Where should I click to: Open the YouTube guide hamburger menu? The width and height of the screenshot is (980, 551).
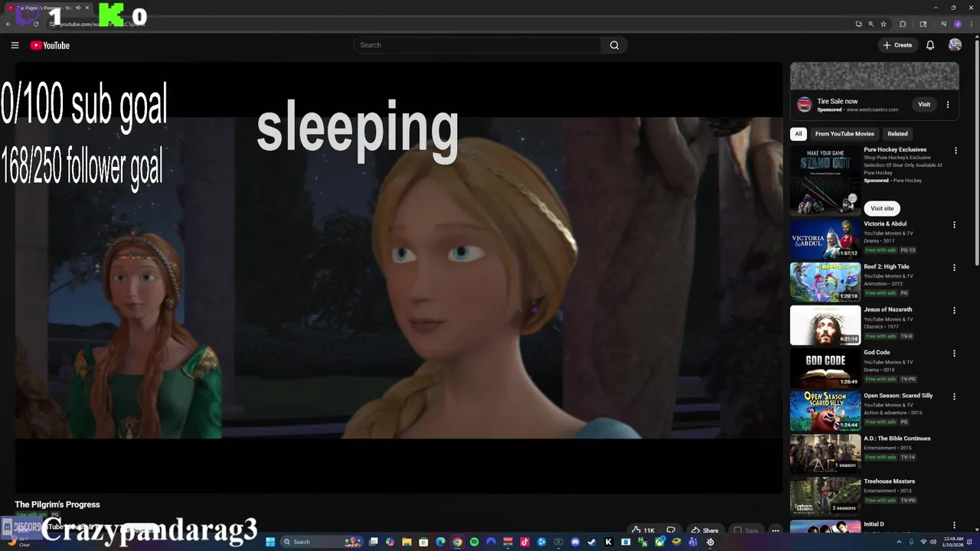(x=15, y=45)
